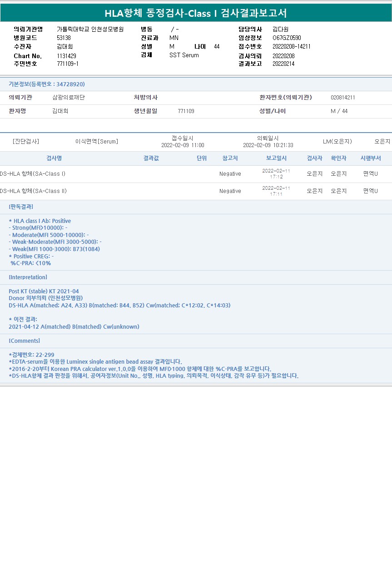Click the 기본정보(등록번호 : 34728920) header
Screen dimensions: 392x563
coord(47,84)
